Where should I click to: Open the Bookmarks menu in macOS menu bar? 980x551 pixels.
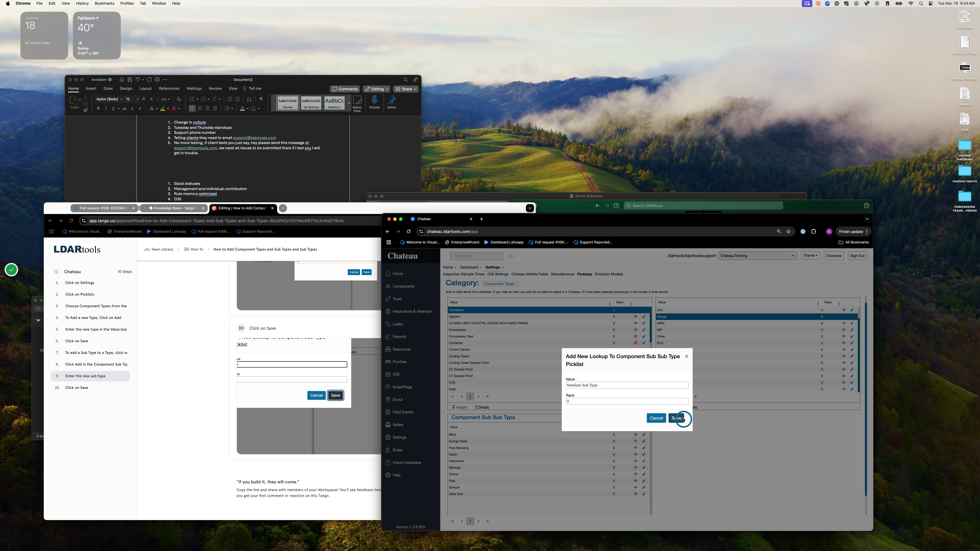pos(104,3)
